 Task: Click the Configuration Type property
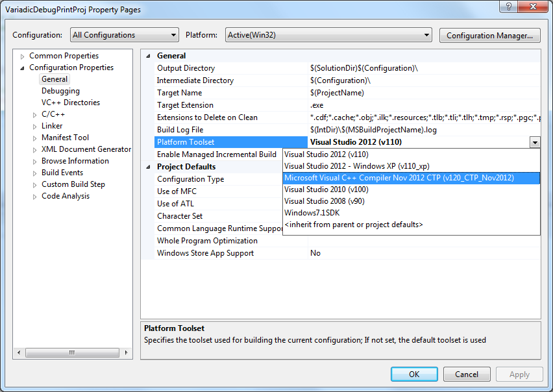pyautogui.click(x=219, y=179)
